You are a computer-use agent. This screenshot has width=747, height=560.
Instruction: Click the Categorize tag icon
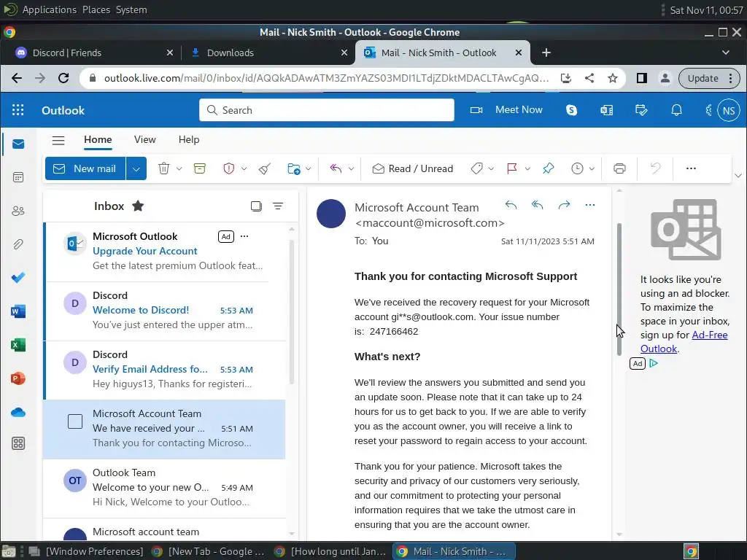tap(477, 168)
